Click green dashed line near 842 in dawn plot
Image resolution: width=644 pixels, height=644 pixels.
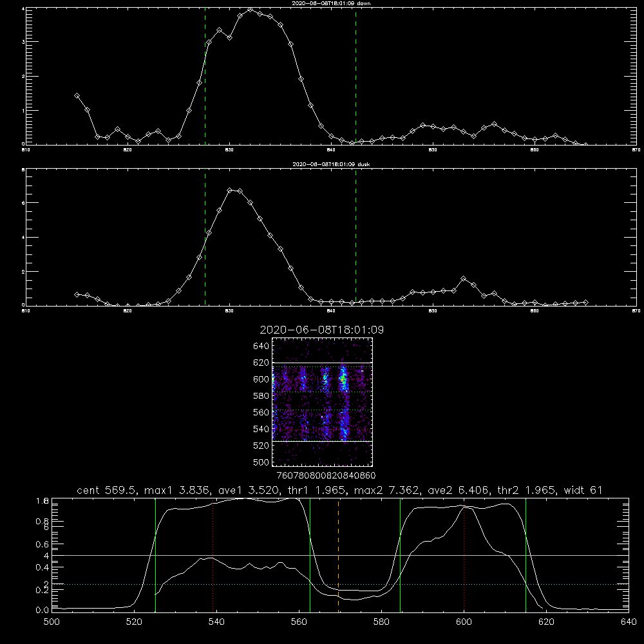355,76
